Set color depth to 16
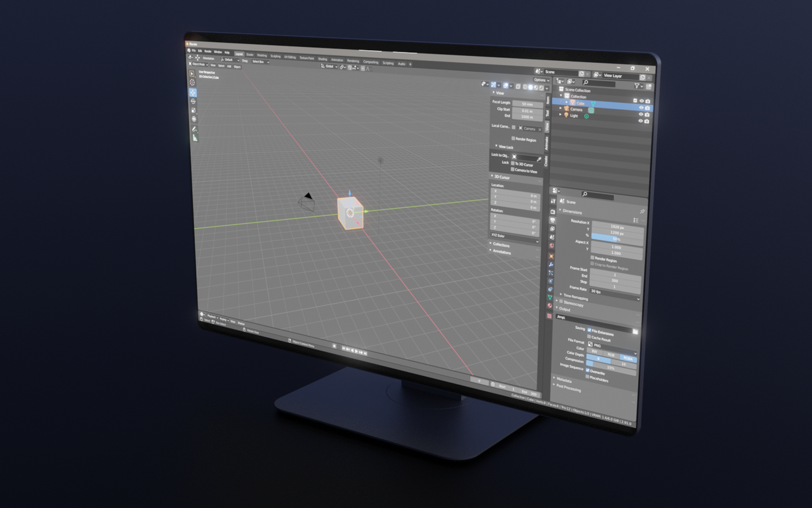 click(x=624, y=364)
